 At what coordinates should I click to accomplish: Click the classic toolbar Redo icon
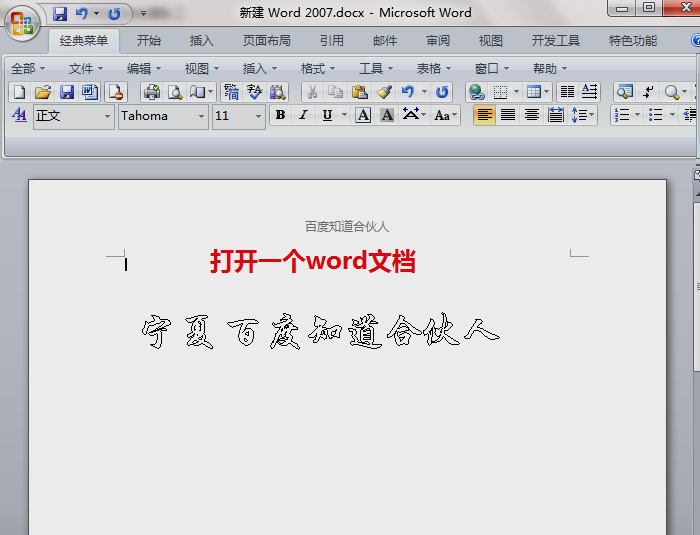(x=442, y=92)
